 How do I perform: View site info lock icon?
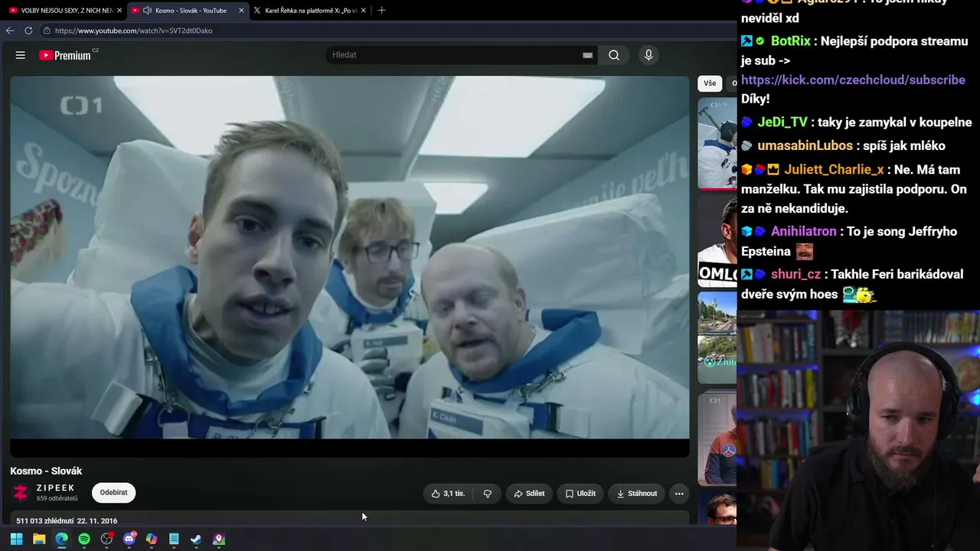47,31
